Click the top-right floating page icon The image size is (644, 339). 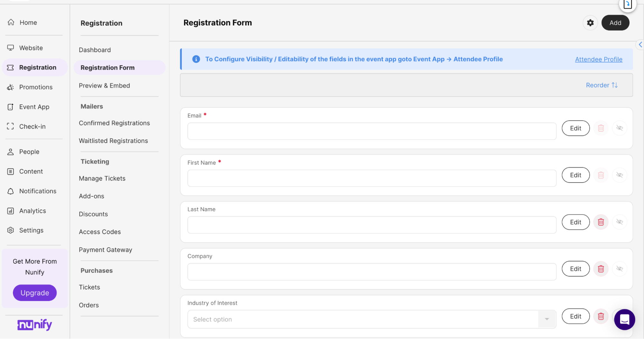pyautogui.click(x=628, y=5)
